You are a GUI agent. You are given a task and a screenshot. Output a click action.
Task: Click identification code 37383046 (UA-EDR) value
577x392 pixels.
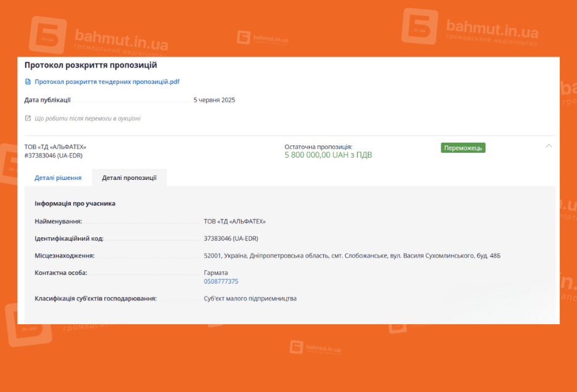coord(231,239)
